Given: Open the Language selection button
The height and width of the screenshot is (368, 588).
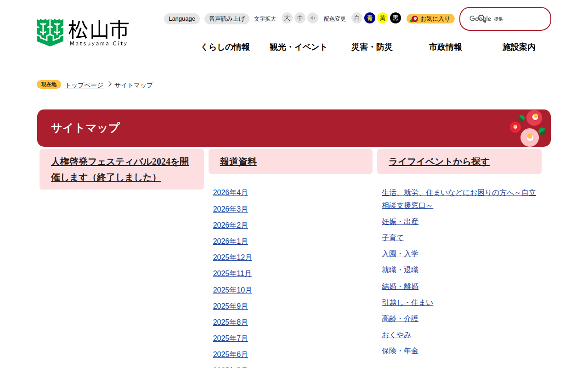Looking at the screenshot, I should 182,19.
